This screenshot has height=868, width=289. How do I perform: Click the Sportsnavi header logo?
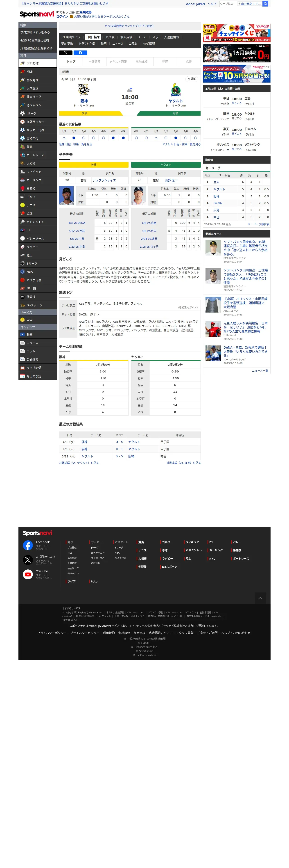coord(37,14)
